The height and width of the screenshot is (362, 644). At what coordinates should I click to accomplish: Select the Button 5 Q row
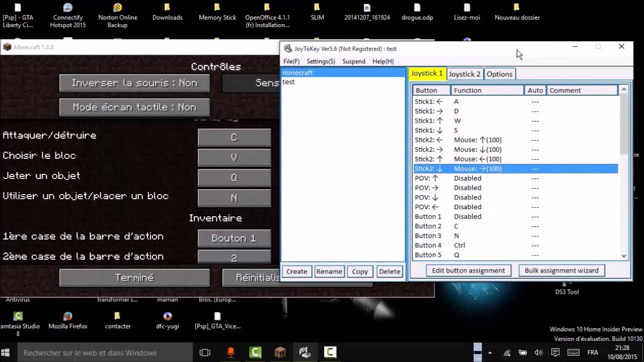pyautogui.click(x=516, y=255)
